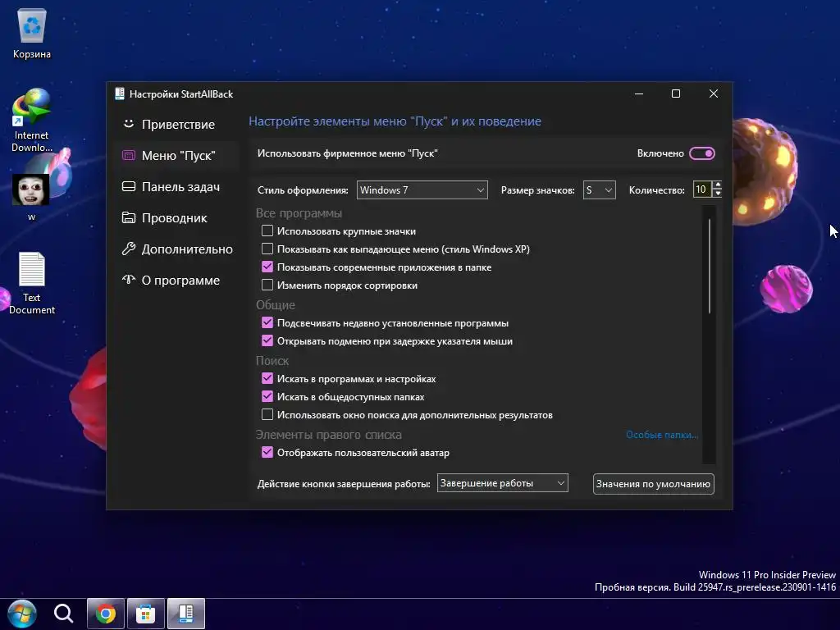This screenshot has height=630, width=840.
Task: Click the settings list vertical scrollbar
Action: [x=709, y=267]
